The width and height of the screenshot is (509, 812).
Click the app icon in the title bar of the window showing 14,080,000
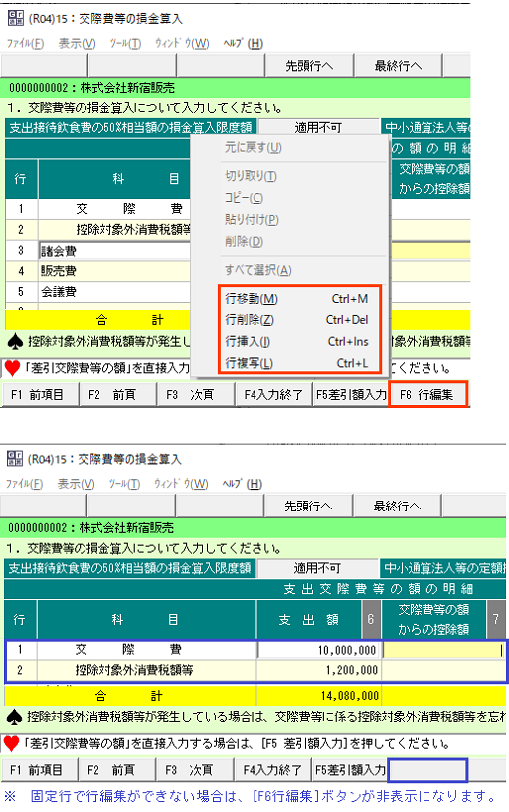click(15, 459)
